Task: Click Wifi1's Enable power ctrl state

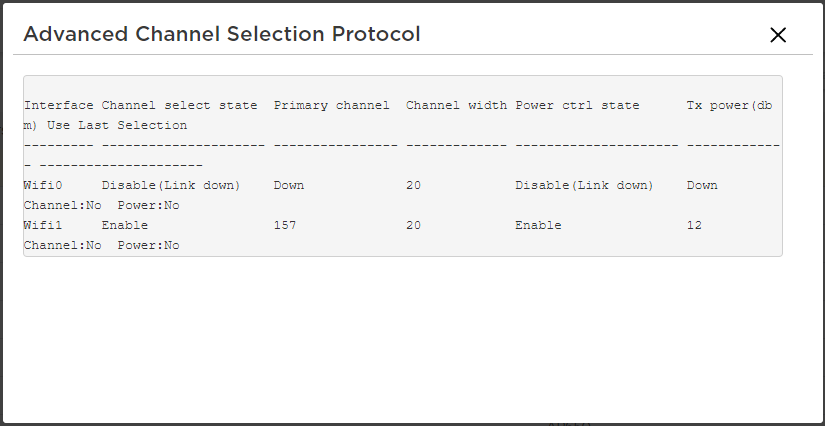Action: [x=538, y=226]
